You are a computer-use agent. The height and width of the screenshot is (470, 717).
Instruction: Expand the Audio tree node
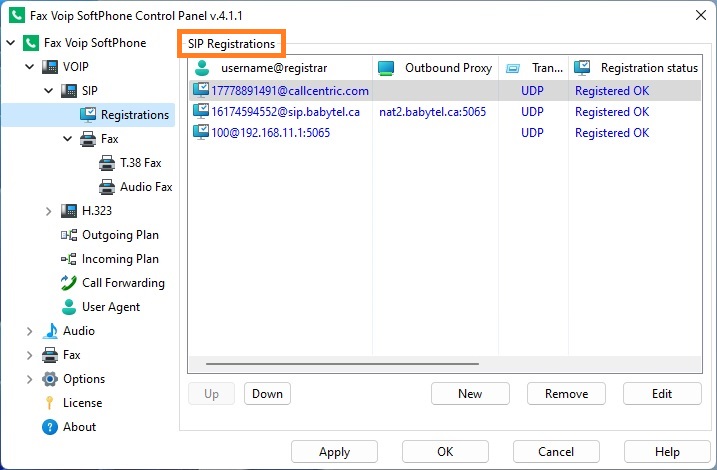tap(30, 331)
